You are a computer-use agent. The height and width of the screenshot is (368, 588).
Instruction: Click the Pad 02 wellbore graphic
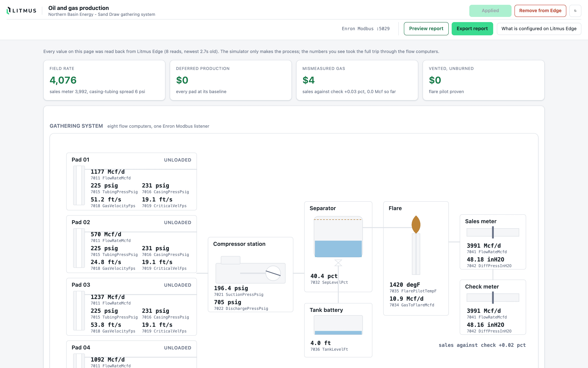[x=79, y=248]
